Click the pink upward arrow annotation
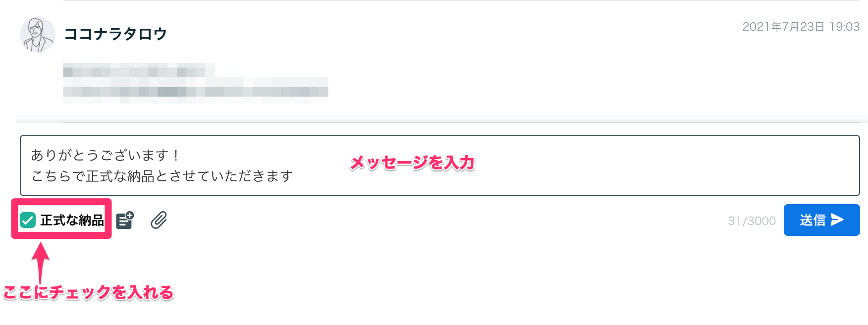This screenshot has height=325, width=868. coord(41,262)
